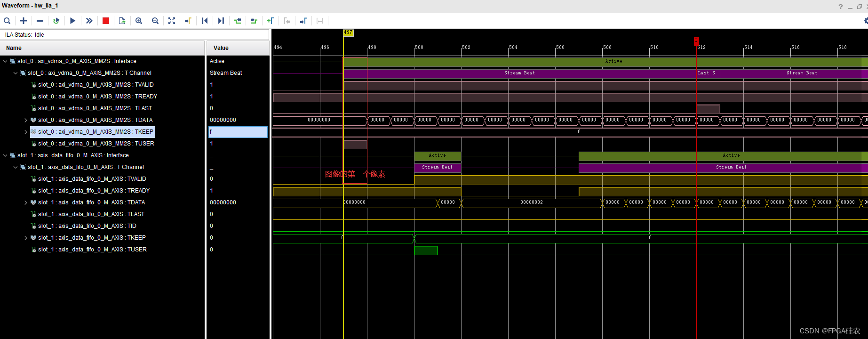The height and width of the screenshot is (339, 868).
Task: Go to previous transition icon
Action: [x=238, y=21]
